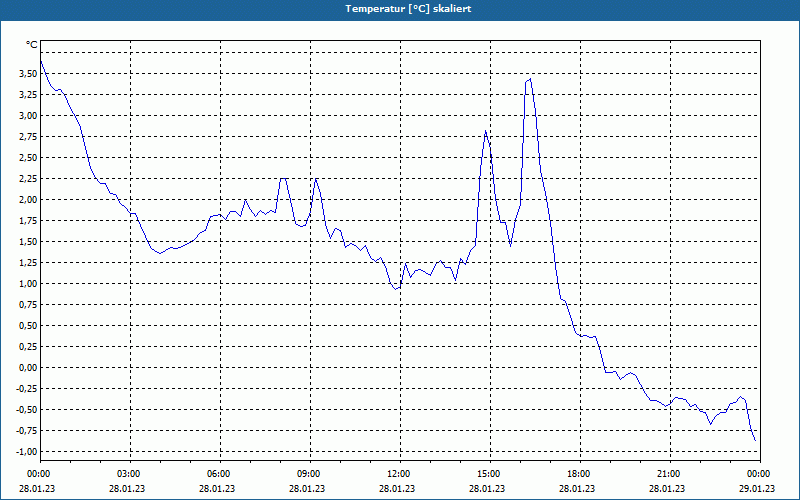Pick the '-1,00' y-axis label

pyautogui.click(x=27, y=452)
